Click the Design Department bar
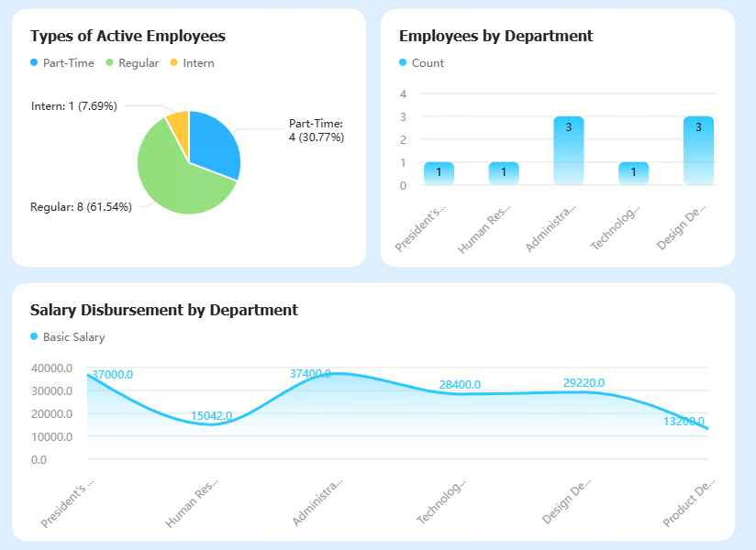Image resolution: width=756 pixels, height=550 pixels. (698, 150)
